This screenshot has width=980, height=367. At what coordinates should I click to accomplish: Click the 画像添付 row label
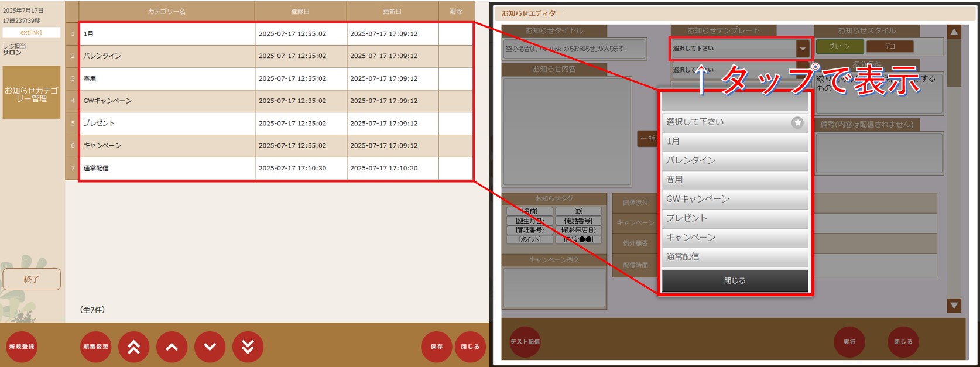635,203
